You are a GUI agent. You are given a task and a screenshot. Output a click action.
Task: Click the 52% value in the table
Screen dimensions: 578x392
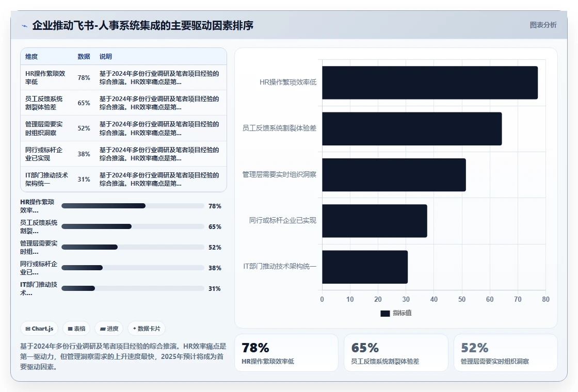(x=84, y=128)
